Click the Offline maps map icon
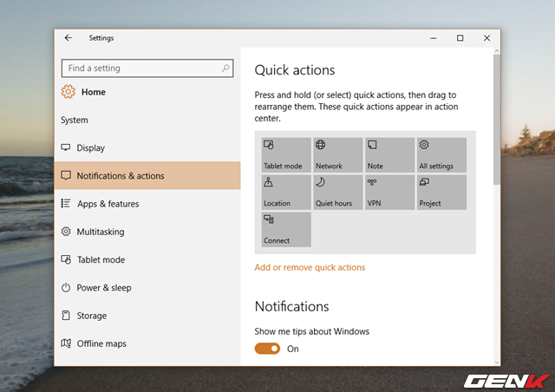555x392 pixels. (x=66, y=343)
